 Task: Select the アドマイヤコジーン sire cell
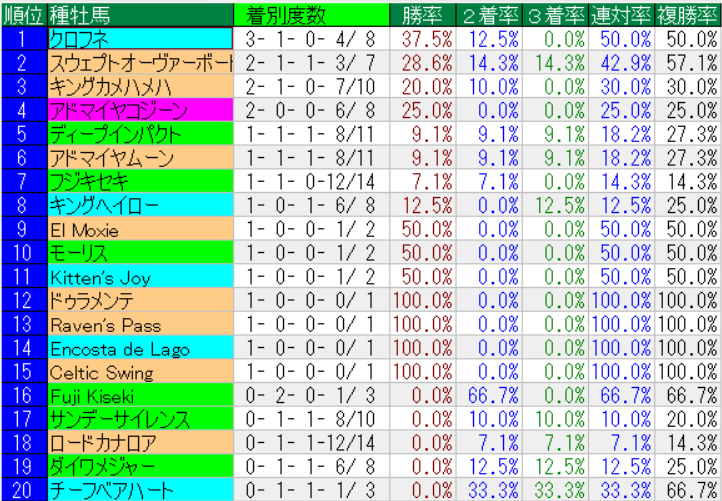point(140,110)
